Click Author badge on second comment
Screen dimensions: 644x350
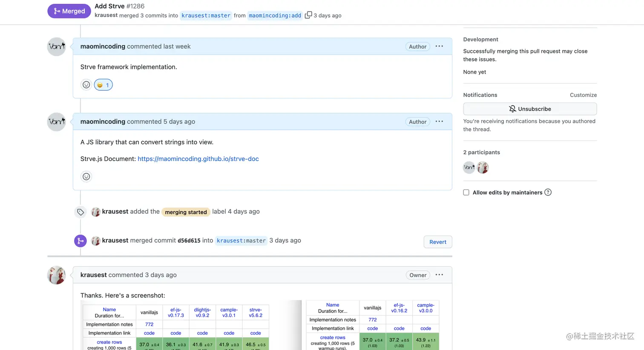pos(418,122)
